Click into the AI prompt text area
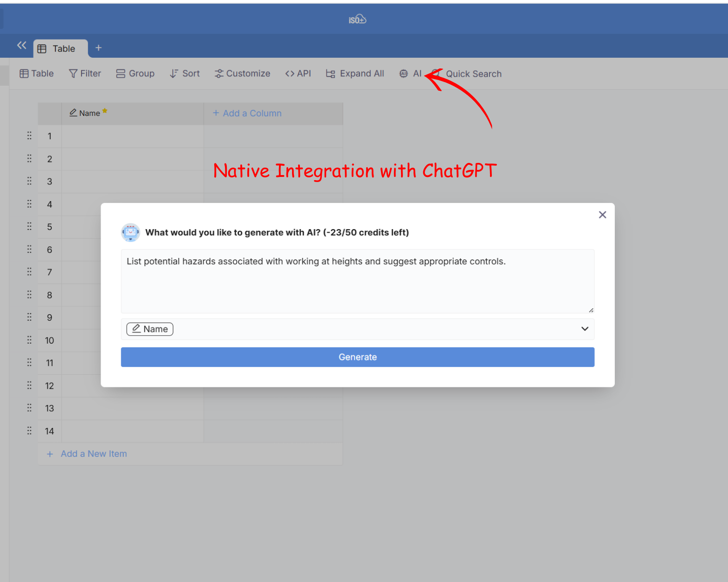This screenshot has width=728, height=582. click(357, 281)
